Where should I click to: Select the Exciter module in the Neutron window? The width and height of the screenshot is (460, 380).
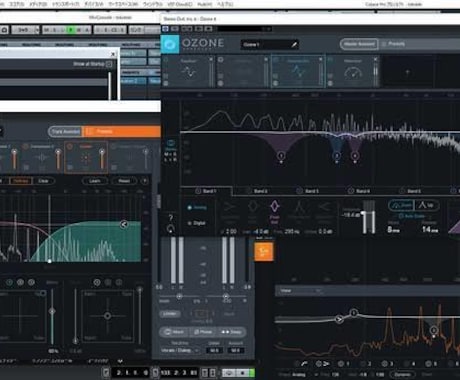click(x=86, y=158)
